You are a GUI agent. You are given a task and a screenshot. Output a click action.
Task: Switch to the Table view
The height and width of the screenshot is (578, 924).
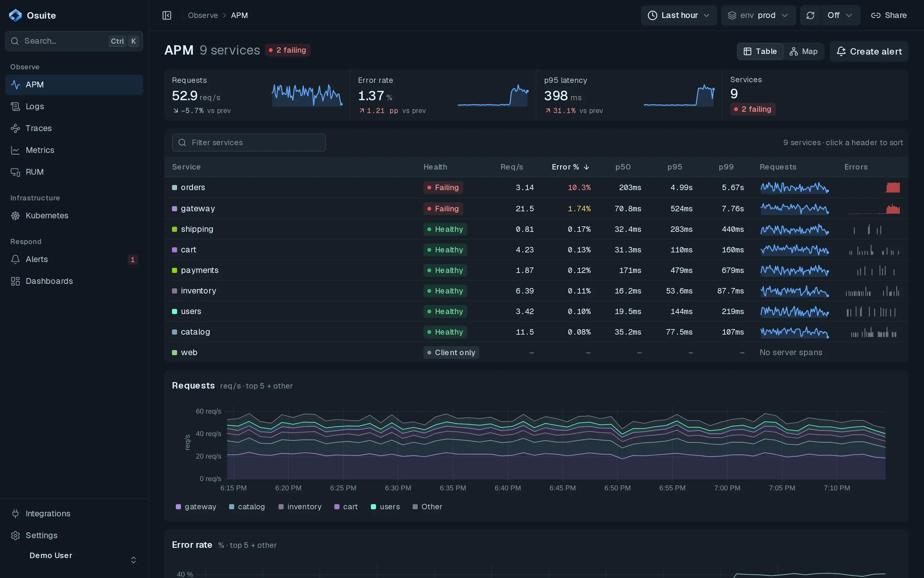coord(760,51)
